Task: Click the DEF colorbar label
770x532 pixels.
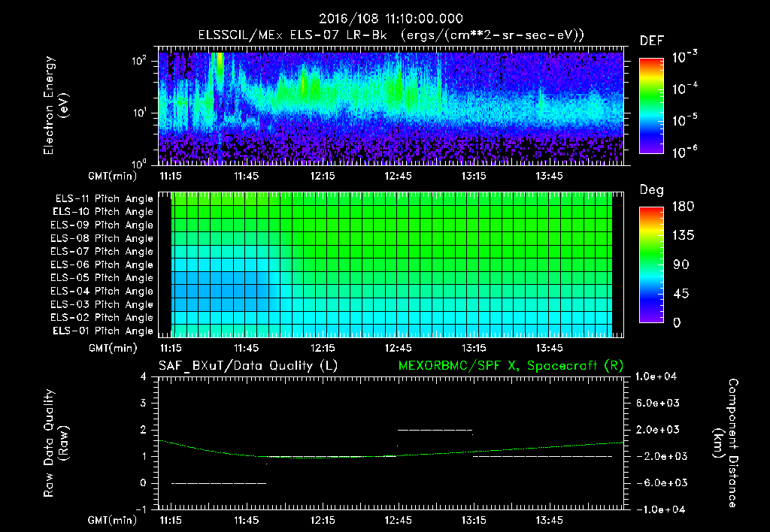Action: point(651,41)
